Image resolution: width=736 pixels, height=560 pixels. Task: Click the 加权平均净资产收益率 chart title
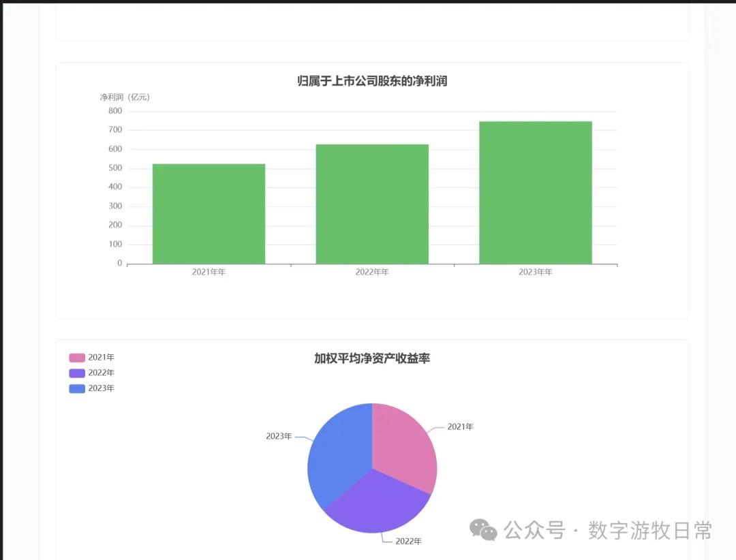coord(372,358)
